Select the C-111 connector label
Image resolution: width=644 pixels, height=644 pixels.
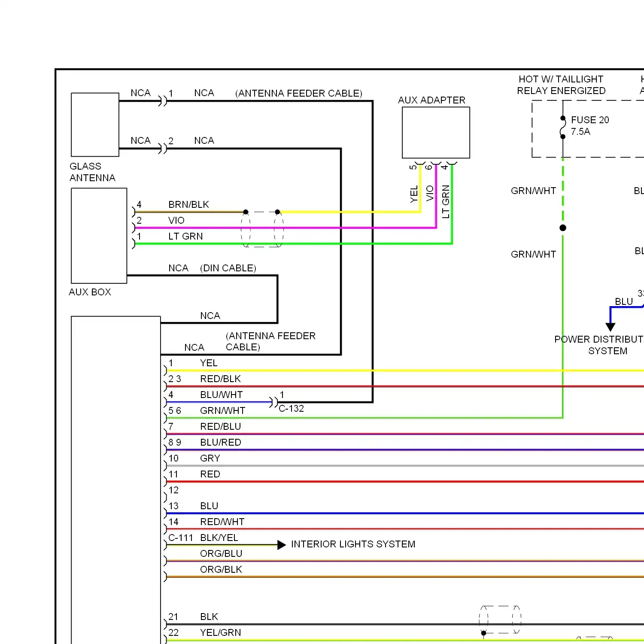(x=181, y=538)
